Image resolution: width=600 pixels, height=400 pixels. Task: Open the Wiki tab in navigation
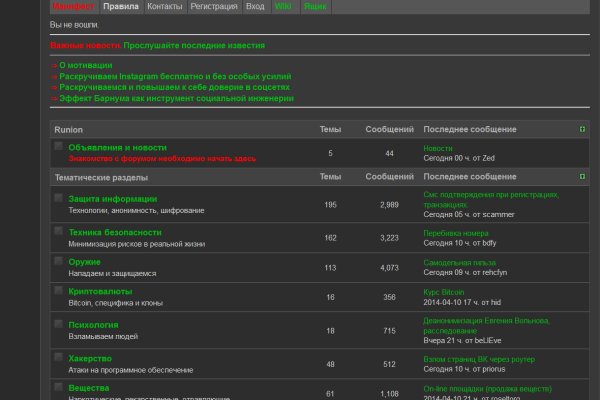[x=283, y=6]
